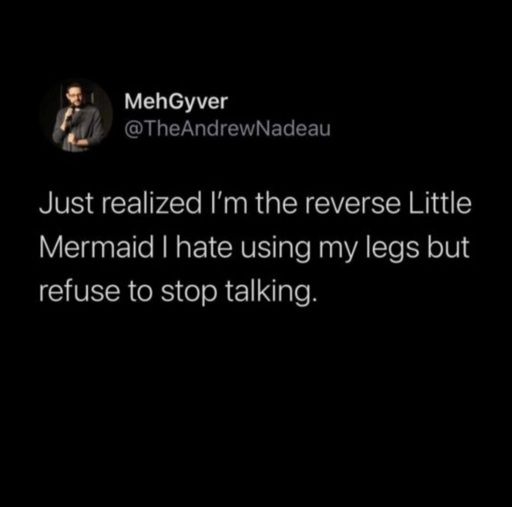This screenshot has width=512, height=507.
Task: Click the MehGyver display name
Action: pyautogui.click(x=176, y=102)
